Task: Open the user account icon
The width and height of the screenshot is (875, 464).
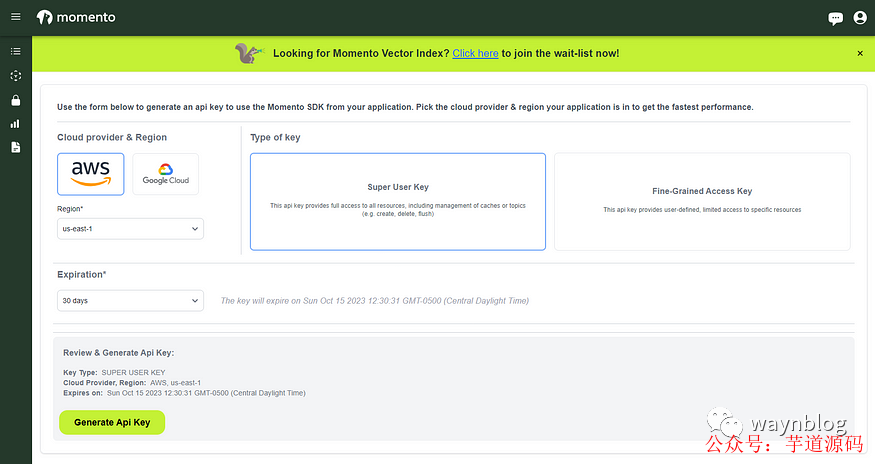Action: coord(860,17)
